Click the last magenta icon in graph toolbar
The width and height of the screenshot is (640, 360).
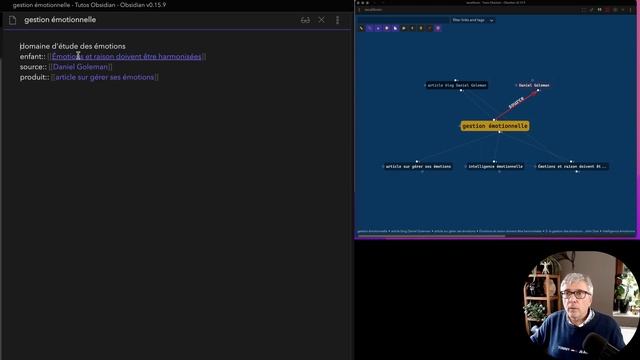coord(438,28)
